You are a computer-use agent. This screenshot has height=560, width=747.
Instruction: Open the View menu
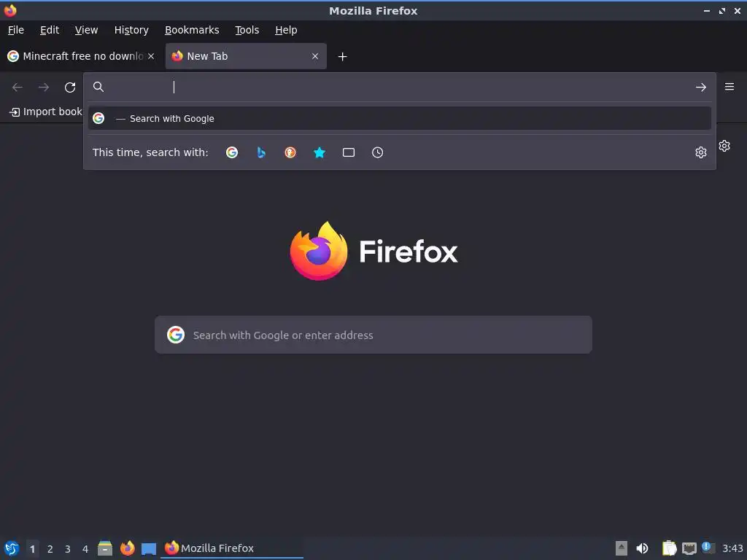click(x=86, y=30)
